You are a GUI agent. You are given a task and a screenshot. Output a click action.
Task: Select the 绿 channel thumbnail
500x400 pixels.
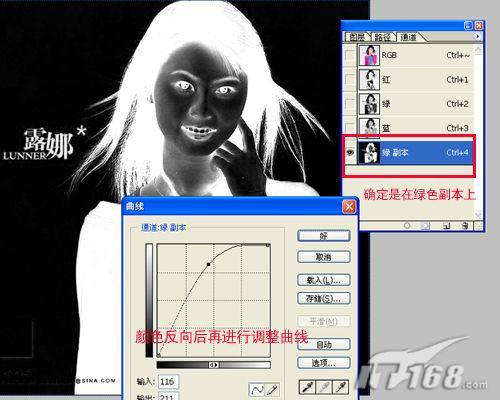(x=369, y=104)
